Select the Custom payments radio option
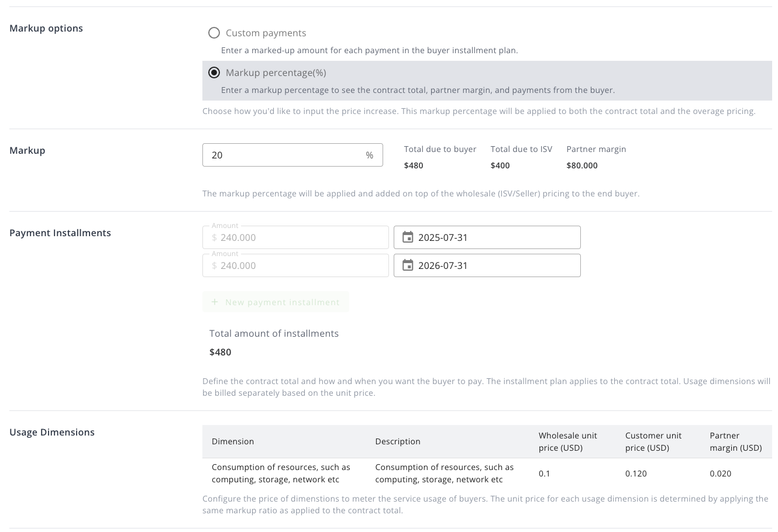This screenshot has height=532, width=778. (x=214, y=33)
